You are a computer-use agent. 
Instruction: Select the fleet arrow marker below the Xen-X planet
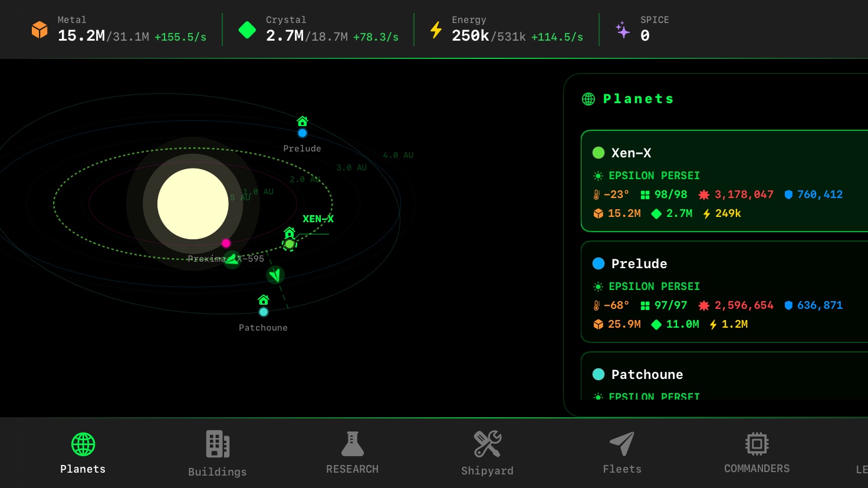(275, 275)
